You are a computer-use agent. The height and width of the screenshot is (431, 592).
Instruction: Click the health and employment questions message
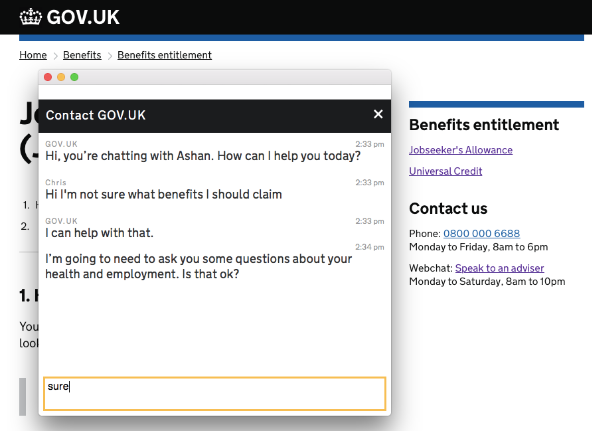click(199, 266)
